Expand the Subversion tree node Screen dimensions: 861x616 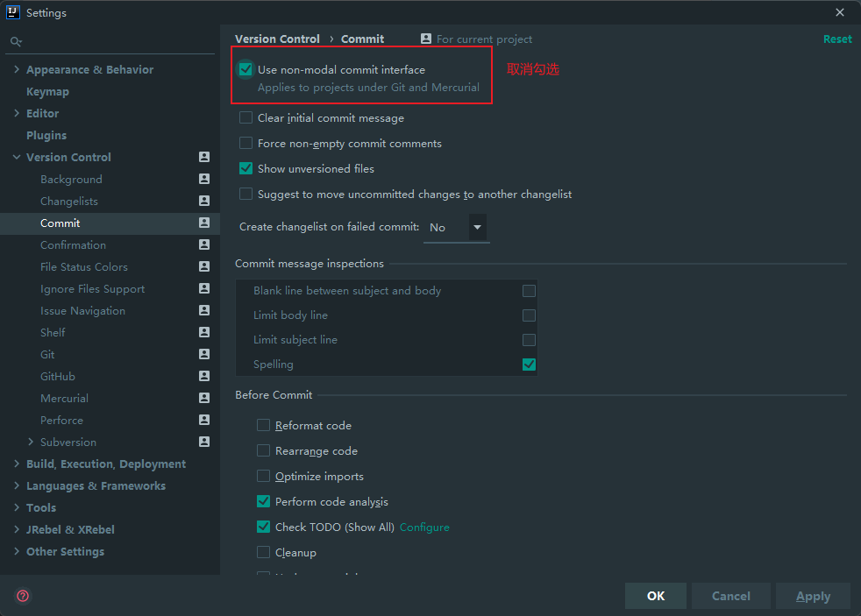coord(31,442)
